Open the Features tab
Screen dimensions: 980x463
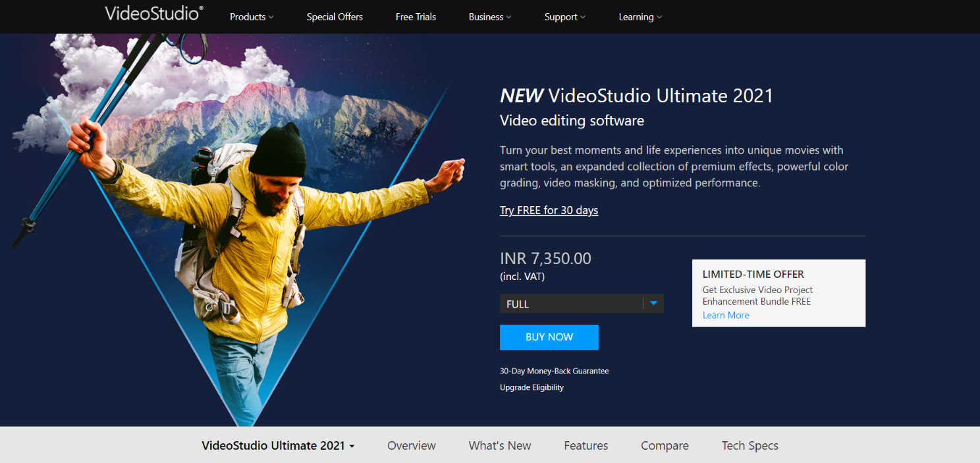[x=586, y=445]
